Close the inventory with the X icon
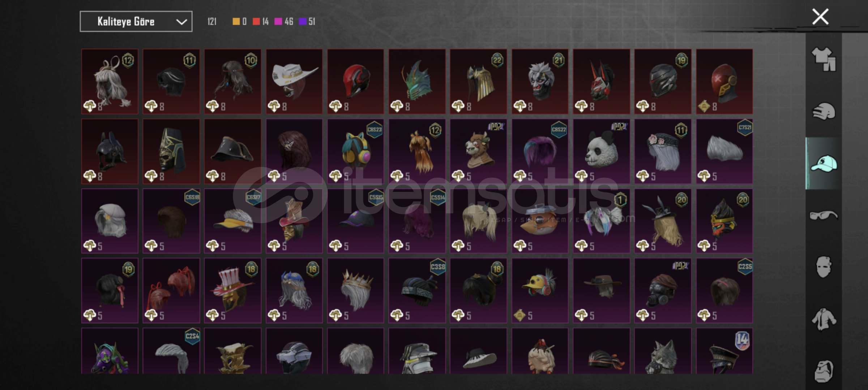 pyautogui.click(x=820, y=17)
